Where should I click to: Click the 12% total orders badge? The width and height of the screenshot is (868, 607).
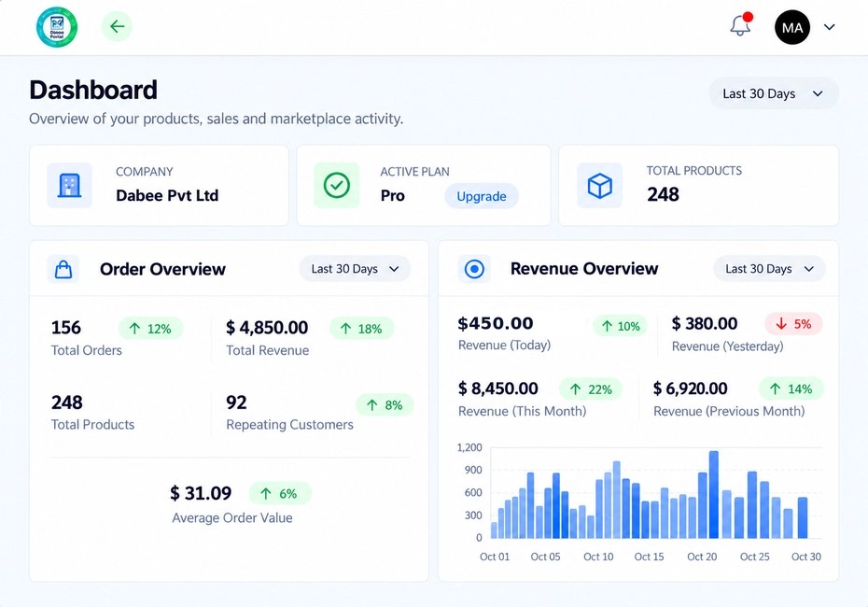tap(150, 329)
